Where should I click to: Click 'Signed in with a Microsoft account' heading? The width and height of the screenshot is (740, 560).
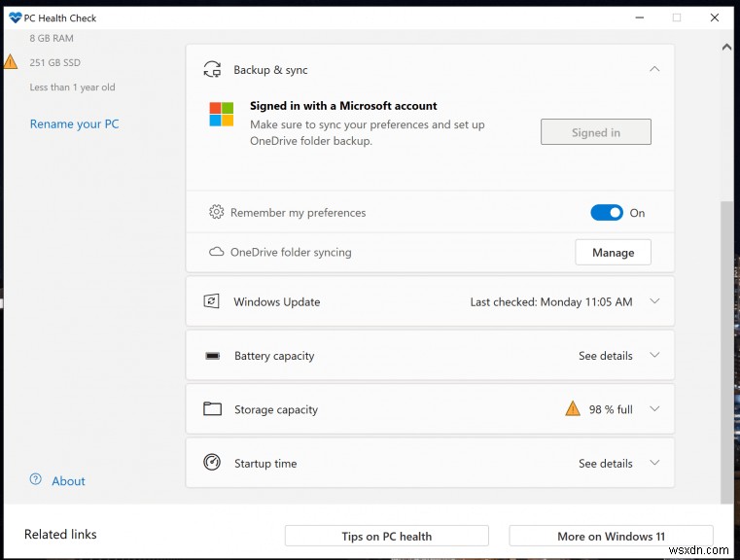click(343, 106)
